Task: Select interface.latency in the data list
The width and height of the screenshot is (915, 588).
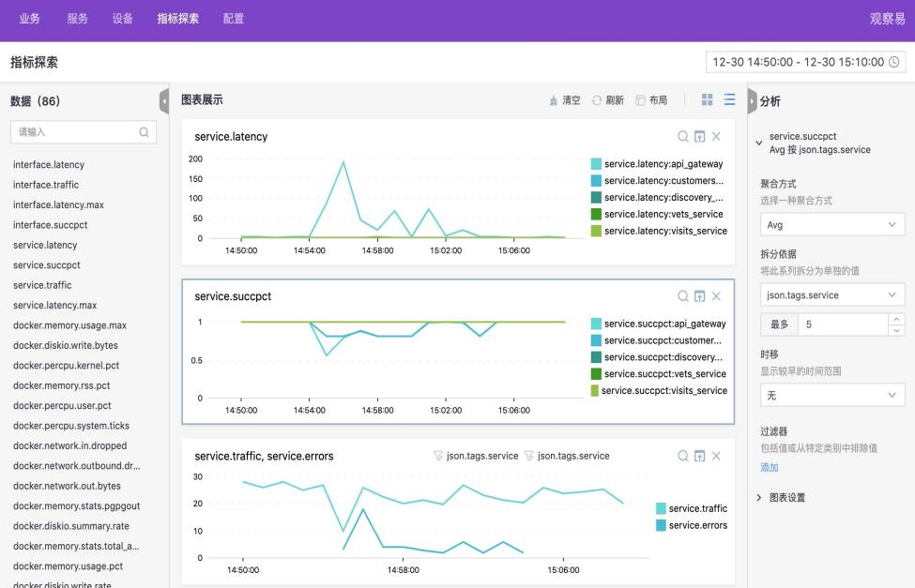Action: [49, 164]
